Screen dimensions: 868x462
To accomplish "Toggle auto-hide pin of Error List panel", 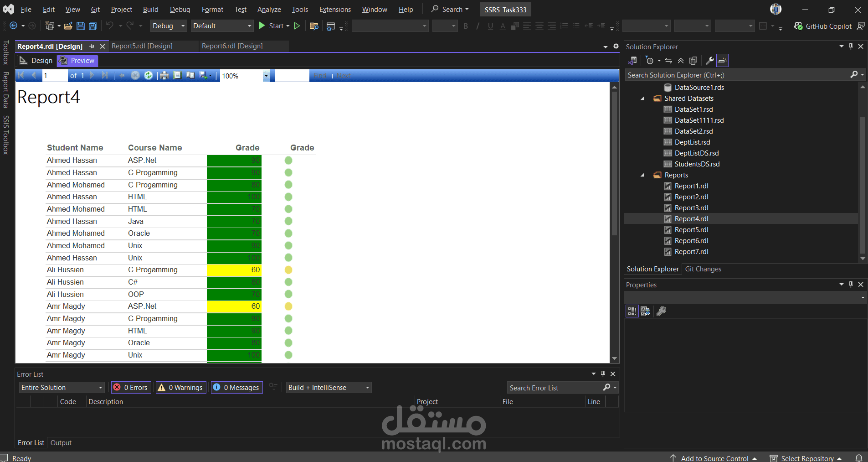I will click(x=603, y=374).
